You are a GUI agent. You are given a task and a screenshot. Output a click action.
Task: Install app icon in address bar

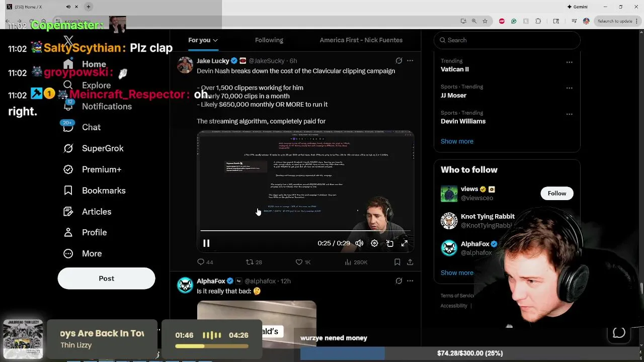coord(463,21)
